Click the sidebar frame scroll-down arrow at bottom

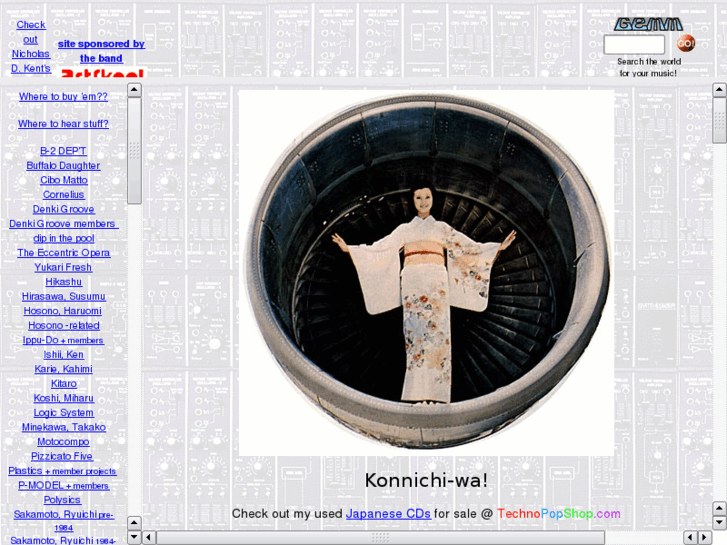[x=134, y=538]
